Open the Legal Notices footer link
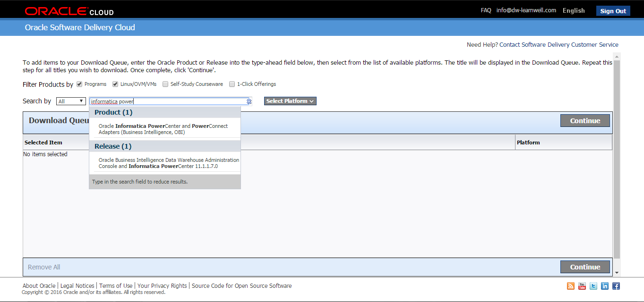The width and height of the screenshot is (644, 302). (77, 286)
